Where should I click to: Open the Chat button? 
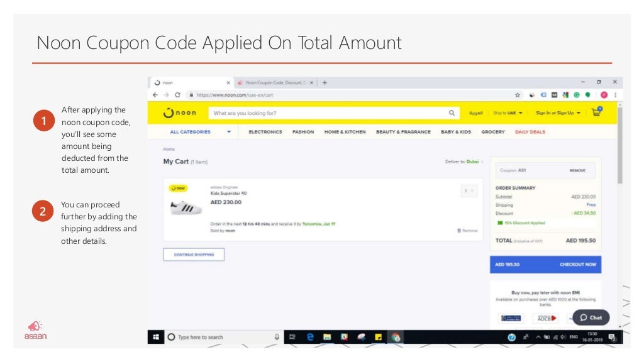pyautogui.click(x=591, y=317)
